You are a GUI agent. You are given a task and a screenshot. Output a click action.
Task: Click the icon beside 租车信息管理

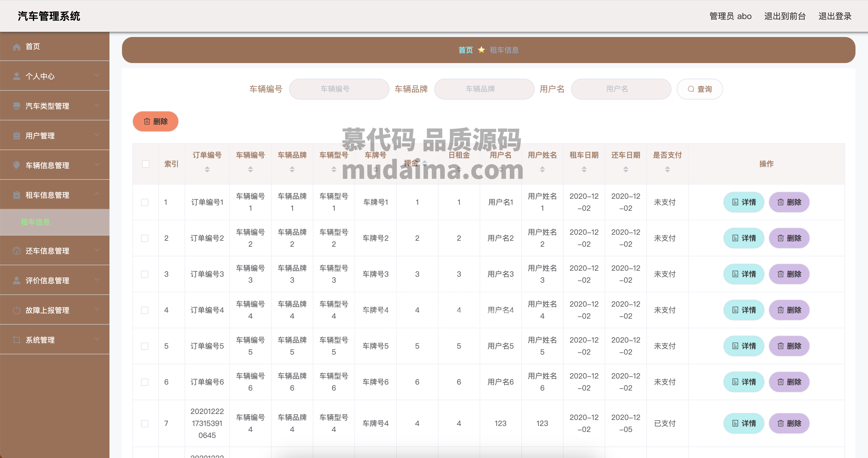click(x=16, y=195)
